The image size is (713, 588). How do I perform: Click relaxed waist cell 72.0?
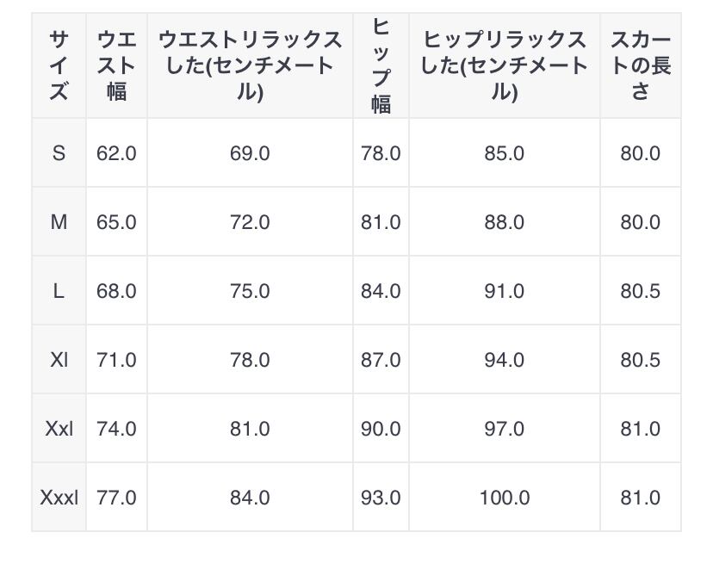click(250, 222)
